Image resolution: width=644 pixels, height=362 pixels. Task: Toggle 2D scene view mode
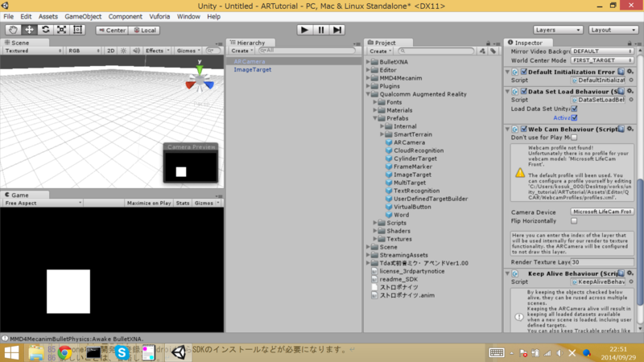coord(110,51)
